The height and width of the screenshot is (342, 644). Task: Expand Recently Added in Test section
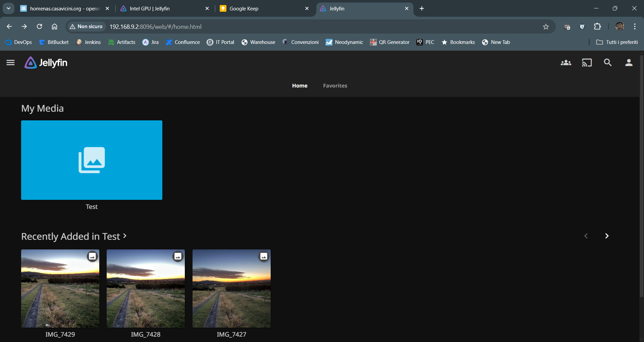pos(74,236)
